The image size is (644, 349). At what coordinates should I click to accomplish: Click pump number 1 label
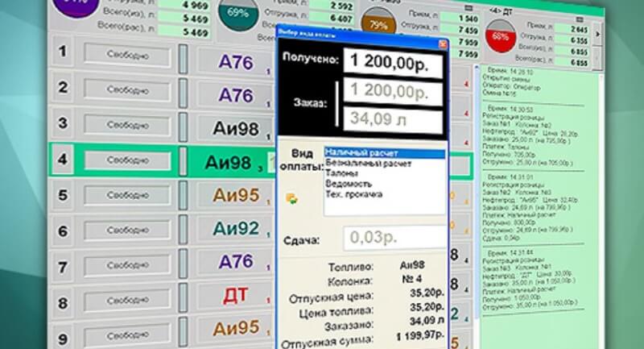[63, 52]
